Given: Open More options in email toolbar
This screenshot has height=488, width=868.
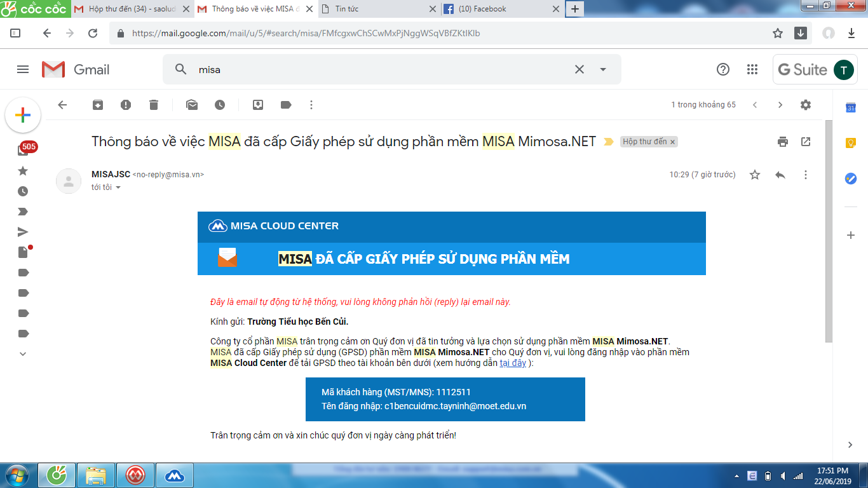Looking at the screenshot, I should [x=311, y=105].
